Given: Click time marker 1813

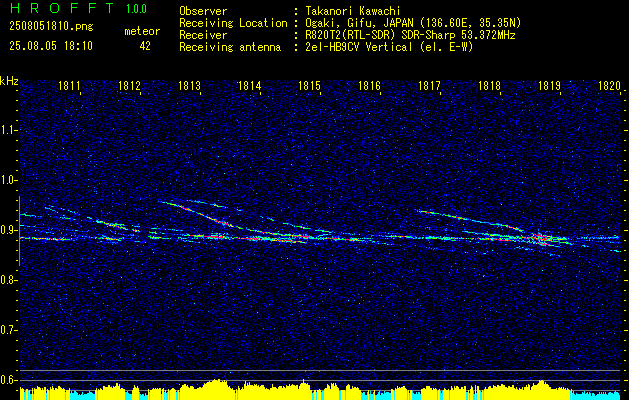Looking at the screenshot, I should [189, 85].
